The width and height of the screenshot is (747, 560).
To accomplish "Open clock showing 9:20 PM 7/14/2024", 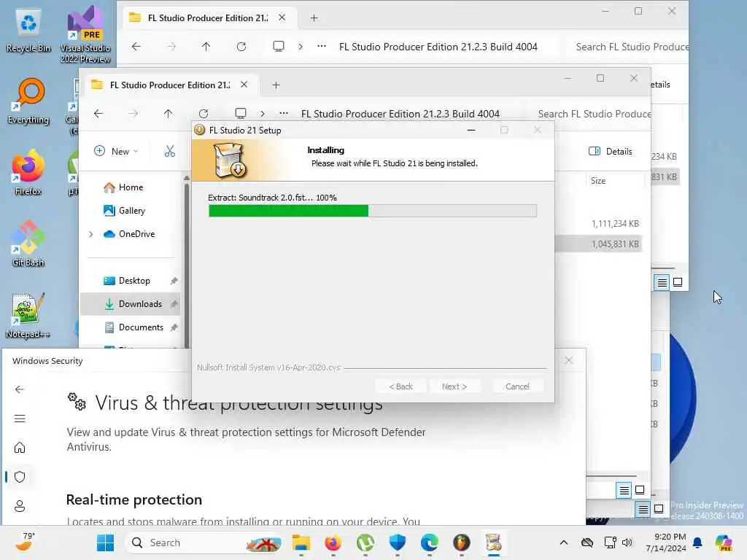I will [665, 542].
